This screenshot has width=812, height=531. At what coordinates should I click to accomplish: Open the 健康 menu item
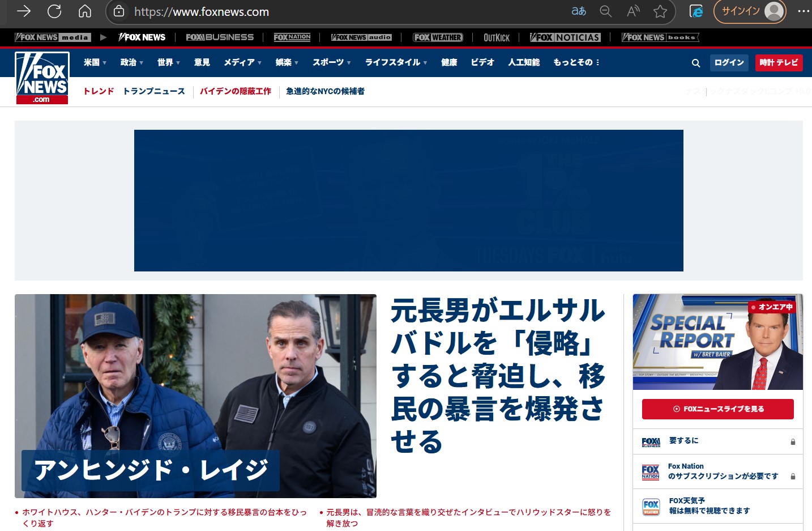[449, 62]
